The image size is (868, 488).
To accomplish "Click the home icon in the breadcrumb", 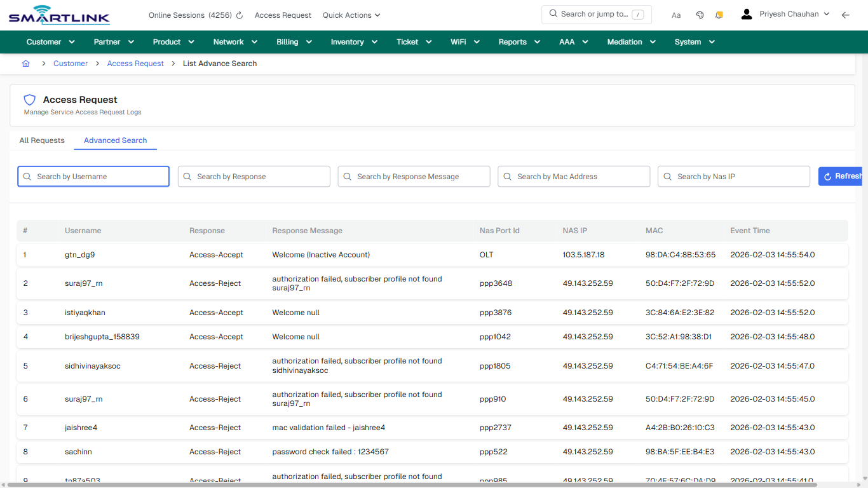I will (25, 64).
